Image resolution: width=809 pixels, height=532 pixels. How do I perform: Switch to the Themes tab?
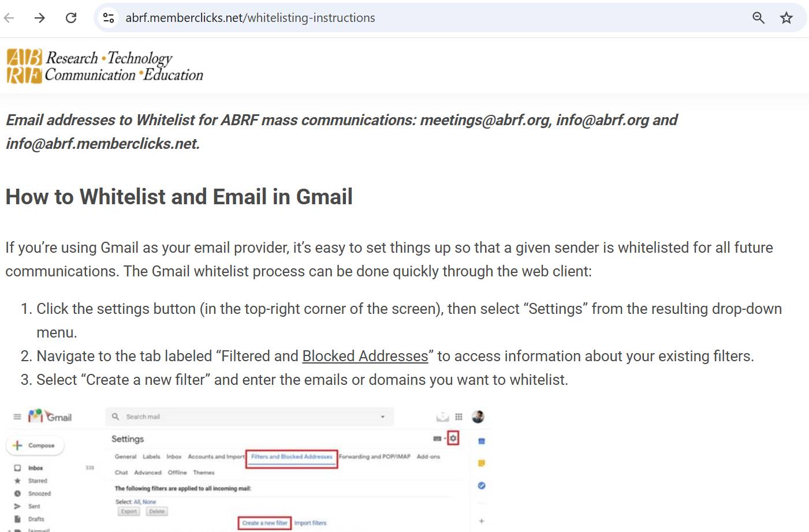click(x=204, y=473)
